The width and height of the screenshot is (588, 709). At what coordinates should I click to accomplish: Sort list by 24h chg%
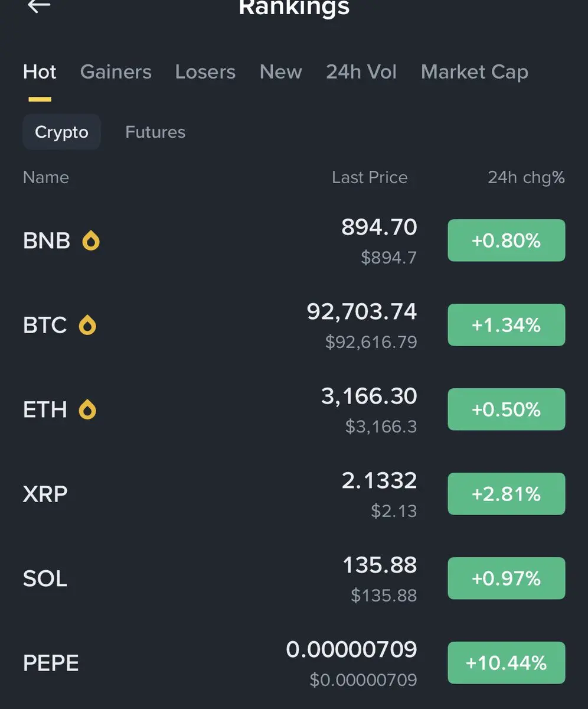pyautogui.click(x=526, y=177)
